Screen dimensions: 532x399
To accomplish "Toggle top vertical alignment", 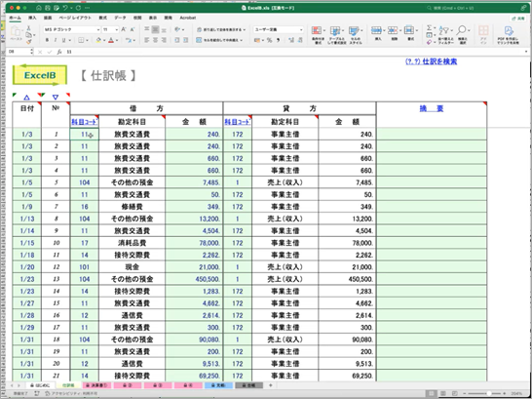I will (x=146, y=29).
